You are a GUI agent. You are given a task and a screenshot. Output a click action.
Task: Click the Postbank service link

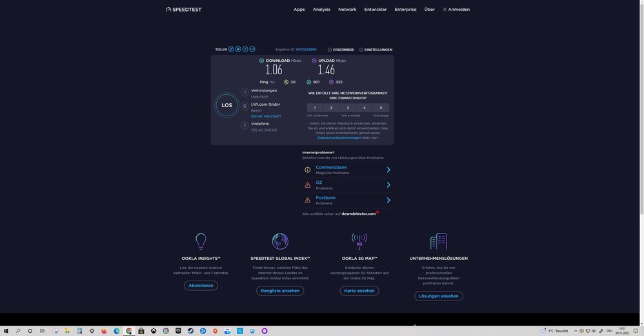click(x=326, y=198)
